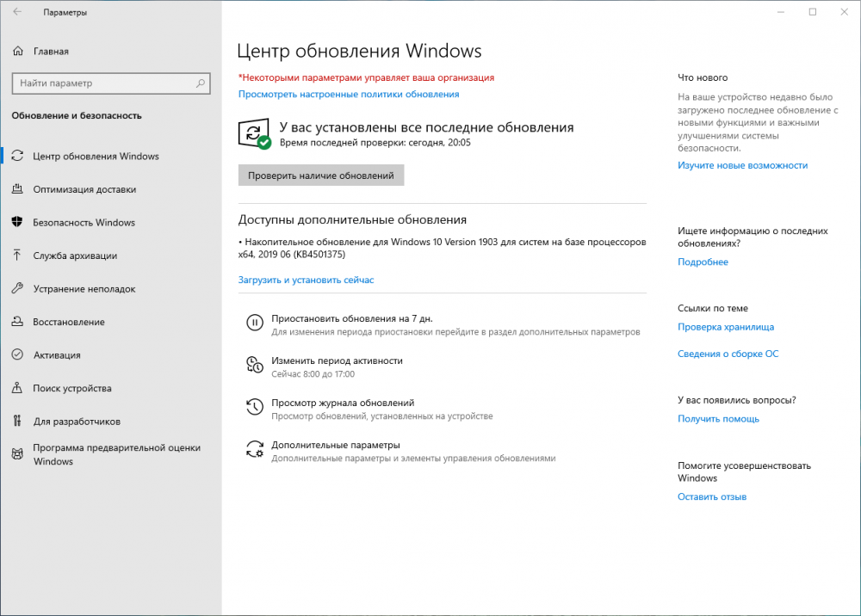
Task: Open Изменить период активности option
Action: (338, 361)
